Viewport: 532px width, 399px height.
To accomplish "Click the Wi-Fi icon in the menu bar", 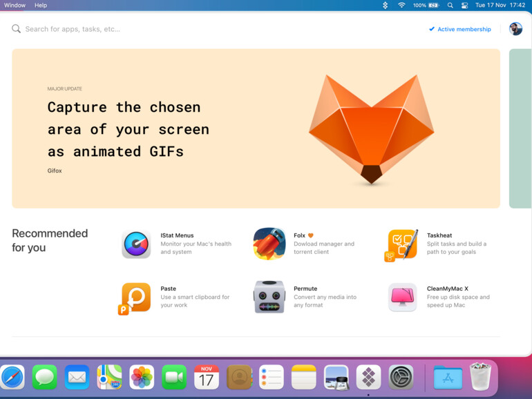I will [401, 5].
